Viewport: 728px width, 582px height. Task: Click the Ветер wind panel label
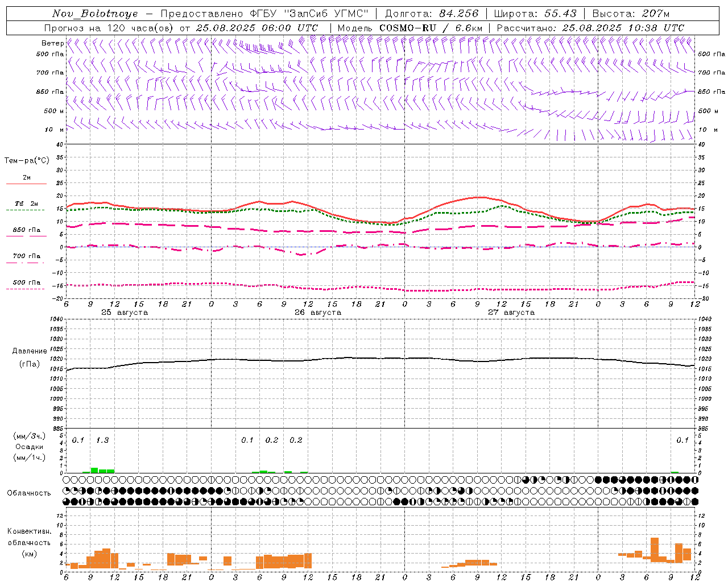click(52, 43)
